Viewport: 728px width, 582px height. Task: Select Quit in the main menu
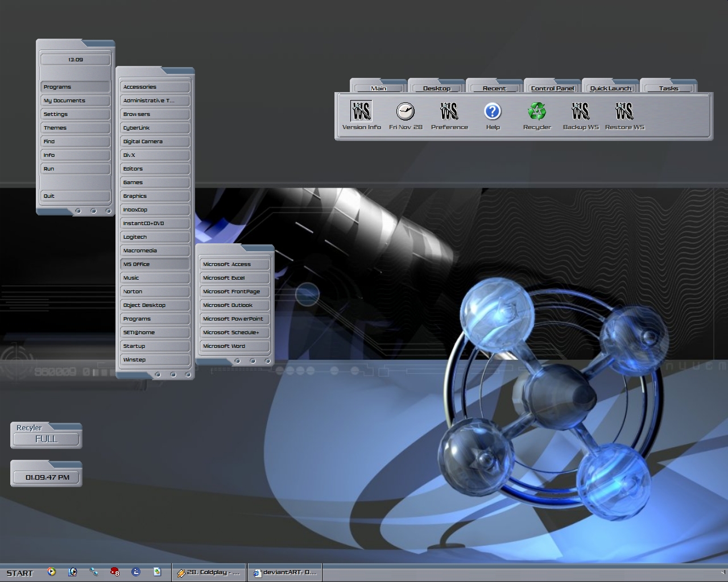76,196
